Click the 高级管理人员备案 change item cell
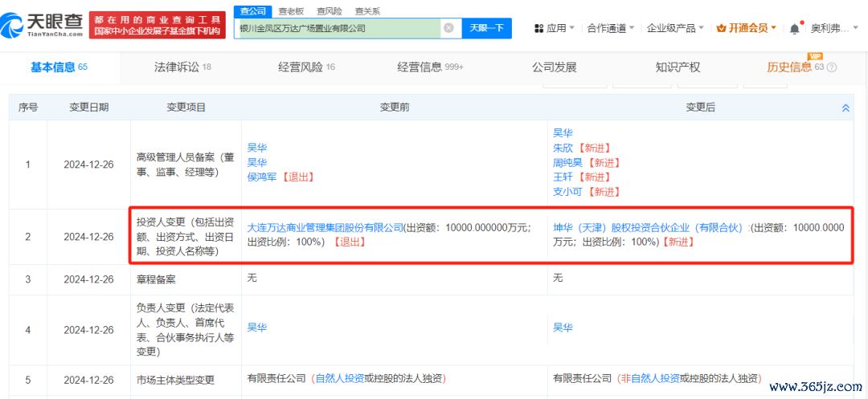This screenshot has height=399, width=868. [186, 165]
